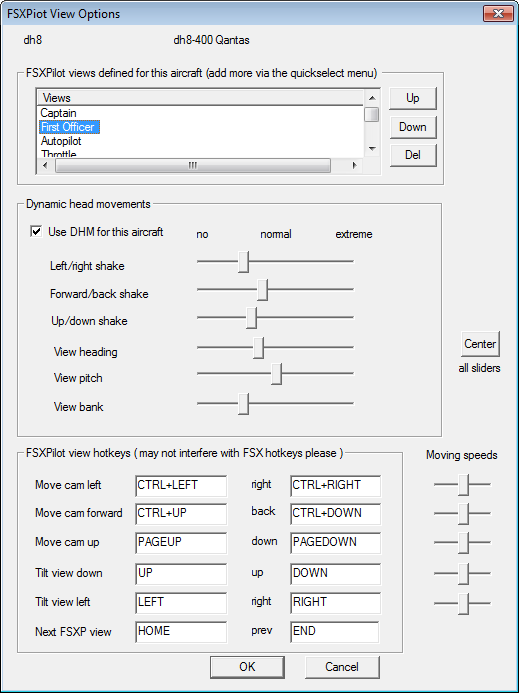The width and height of the screenshot is (519, 693).
Task: Click the Move cam forward hotkey field
Action: click(x=181, y=514)
